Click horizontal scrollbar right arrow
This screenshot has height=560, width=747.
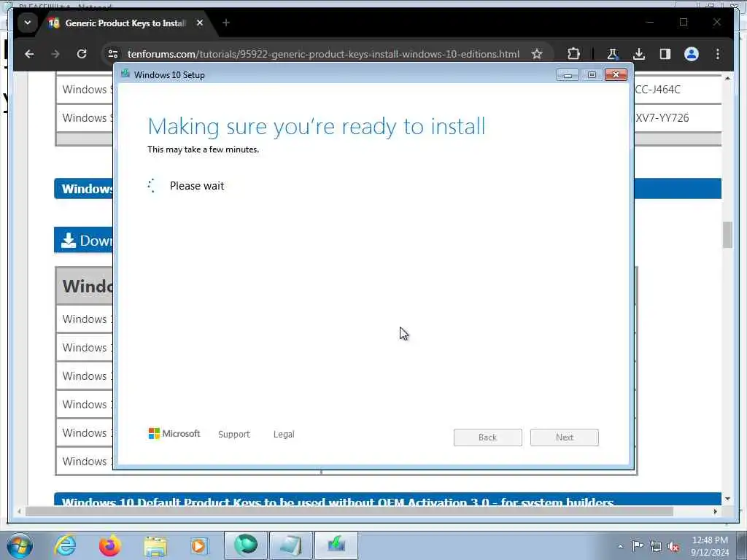715,511
